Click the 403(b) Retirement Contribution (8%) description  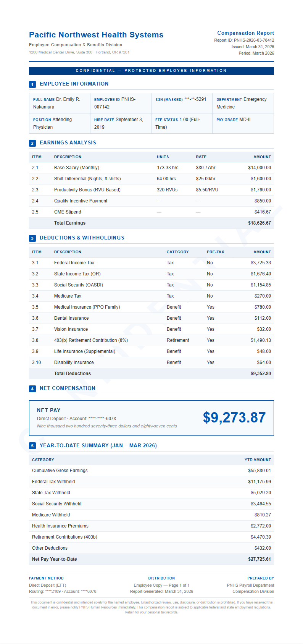(x=91, y=340)
